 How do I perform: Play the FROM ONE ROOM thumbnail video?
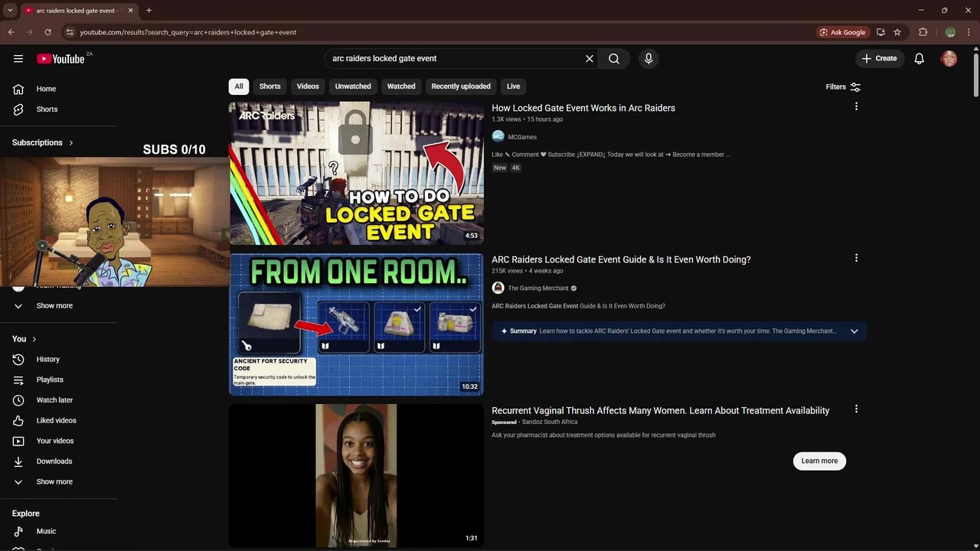(356, 324)
